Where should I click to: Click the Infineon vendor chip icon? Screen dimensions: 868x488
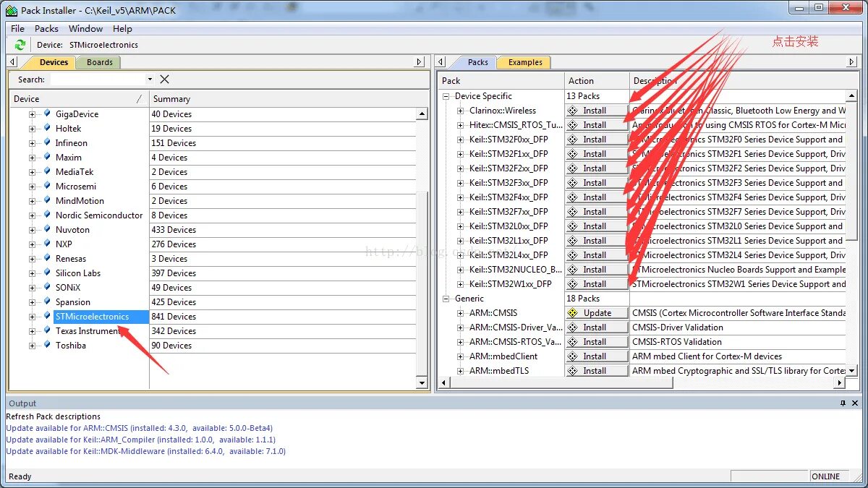pyautogui.click(x=47, y=142)
